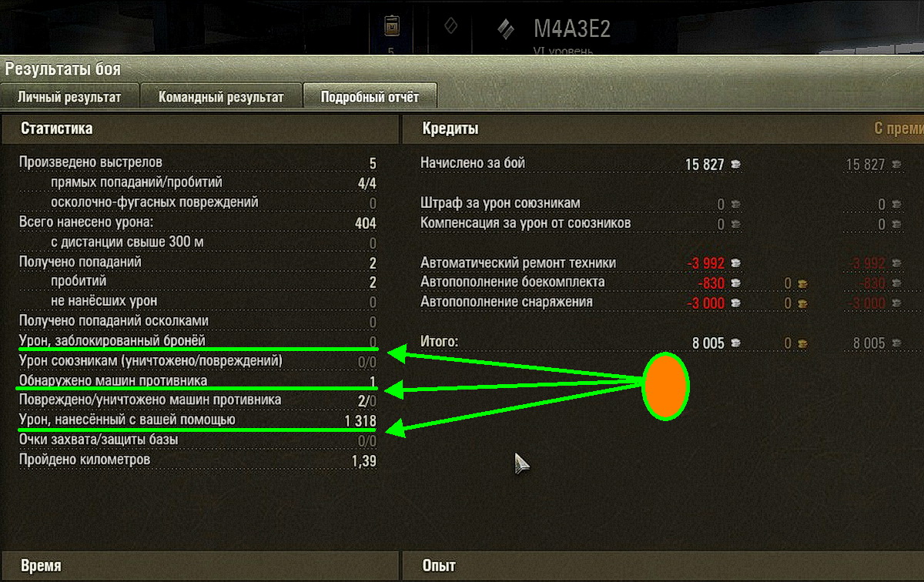Click the Обнаружено машин противника row

[198, 381]
